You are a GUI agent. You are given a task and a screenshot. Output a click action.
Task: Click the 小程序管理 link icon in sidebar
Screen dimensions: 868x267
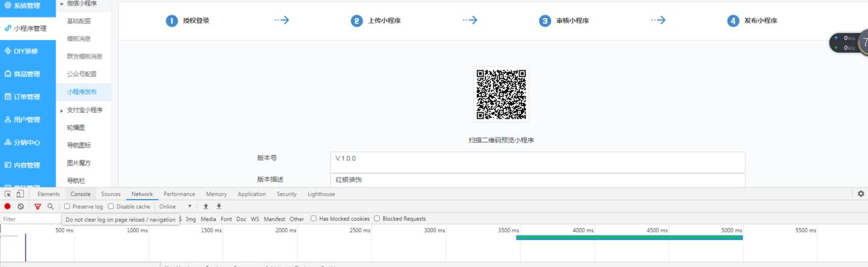tap(8, 28)
